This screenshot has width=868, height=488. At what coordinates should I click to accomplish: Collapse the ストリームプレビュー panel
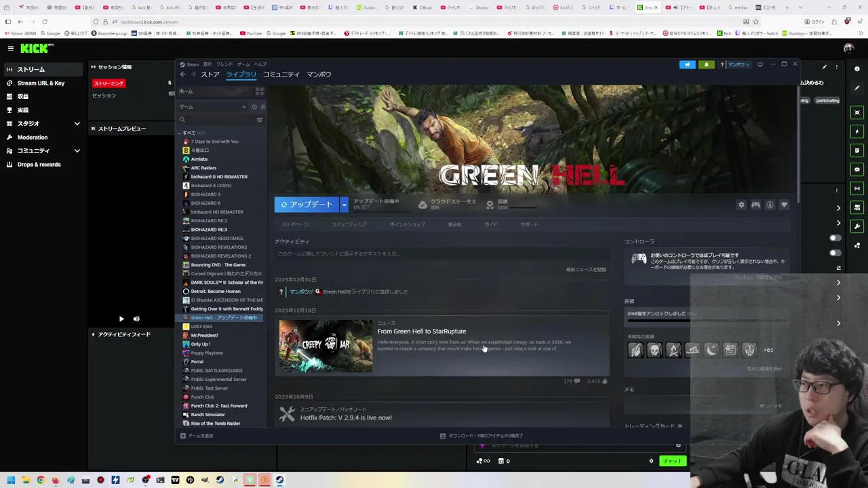pyautogui.click(x=93, y=128)
